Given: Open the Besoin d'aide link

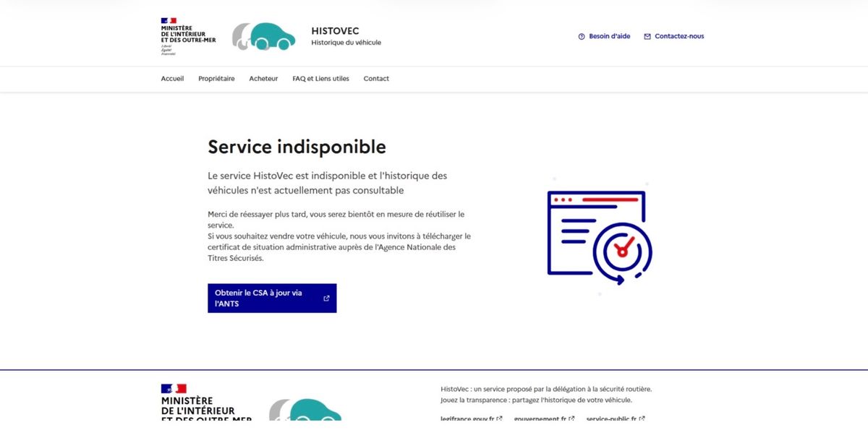Looking at the screenshot, I should coord(604,36).
